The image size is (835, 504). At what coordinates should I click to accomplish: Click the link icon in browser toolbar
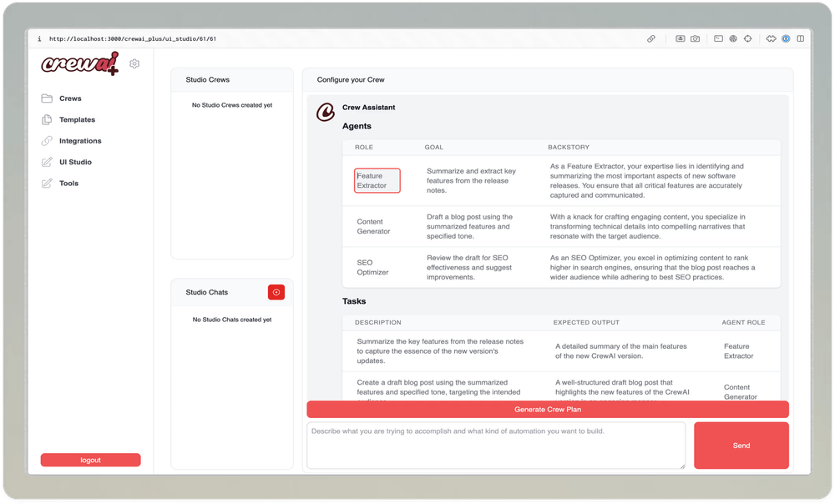[650, 39]
